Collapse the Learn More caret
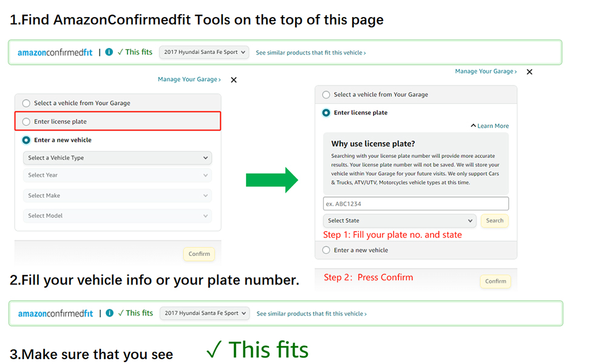The height and width of the screenshot is (364, 589). pyautogui.click(x=473, y=126)
